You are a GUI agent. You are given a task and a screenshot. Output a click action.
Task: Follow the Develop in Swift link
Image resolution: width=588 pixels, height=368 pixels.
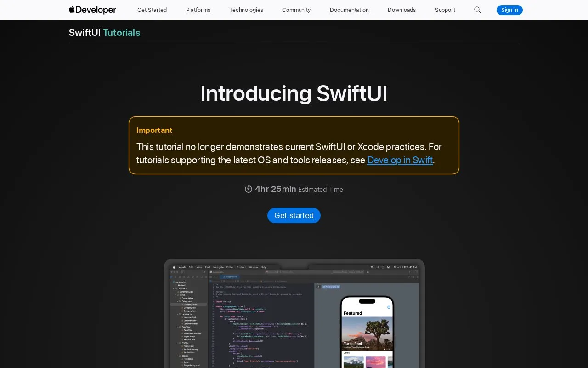400,160
